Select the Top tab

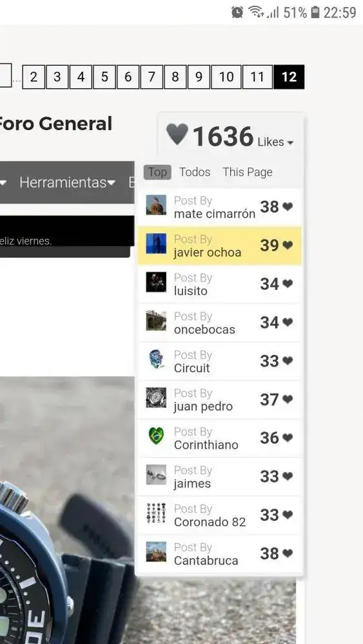coord(157,172)
